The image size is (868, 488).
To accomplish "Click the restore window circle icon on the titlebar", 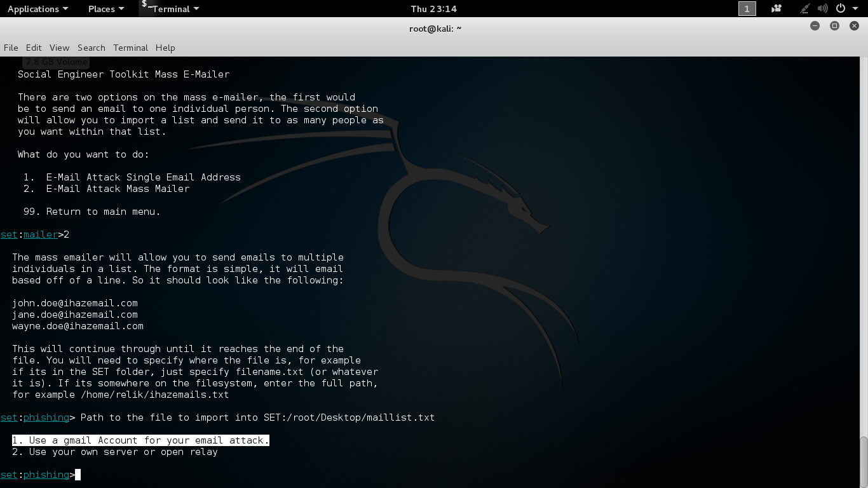I will (834, 26).
